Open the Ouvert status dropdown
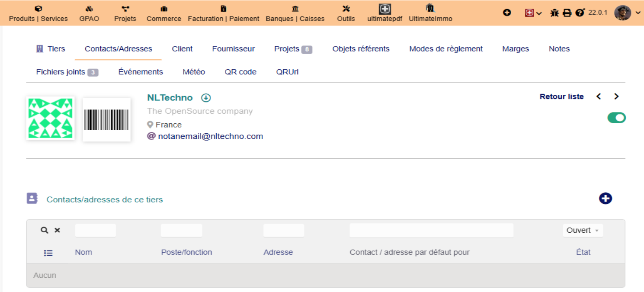The height and width of the screenshot is (292, 644). (x=583, y=230)
